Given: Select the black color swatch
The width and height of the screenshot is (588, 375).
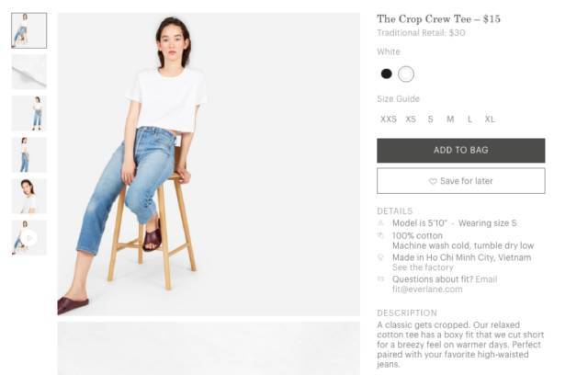Looking at the screenshot, I should pyautogui.click(x=386, y=74).
